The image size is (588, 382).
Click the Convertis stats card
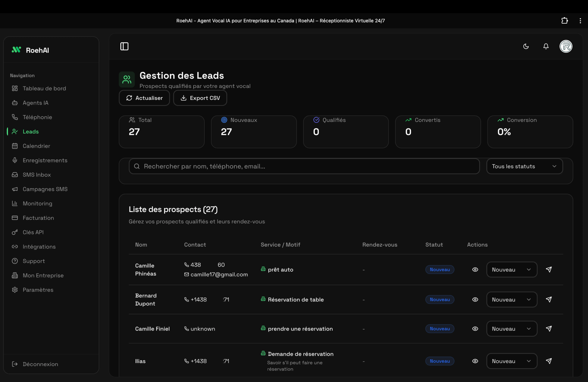(438, 132)
